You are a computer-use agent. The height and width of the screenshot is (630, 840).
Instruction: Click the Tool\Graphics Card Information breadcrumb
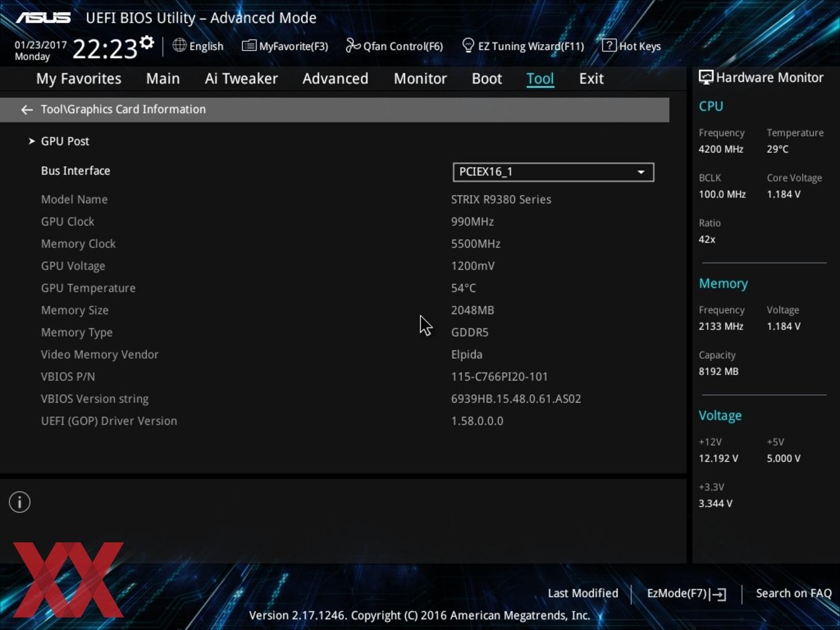click(x=124, y=109)
